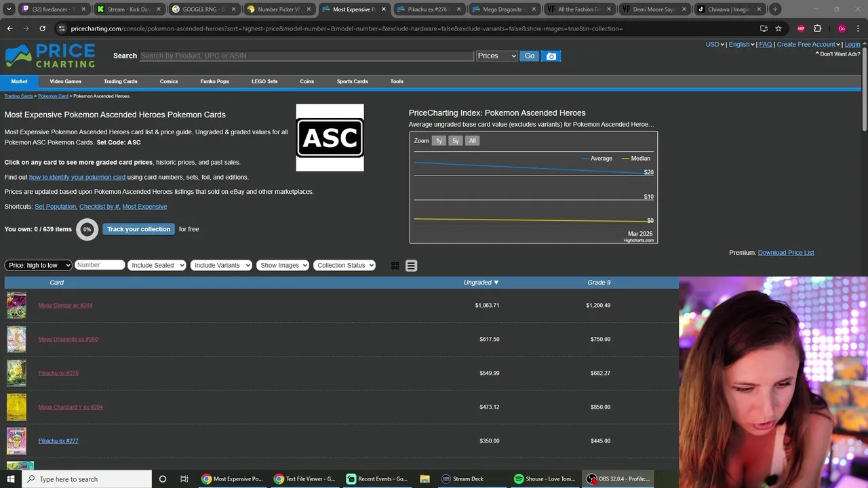Screen dimensions: 868x488
Task: Open Recent Events taskbar window
Action: point(377,479)
